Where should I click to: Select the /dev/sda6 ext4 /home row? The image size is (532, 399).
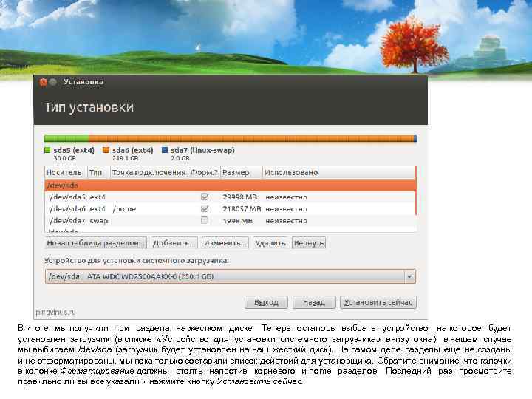[x=230, y=208]
